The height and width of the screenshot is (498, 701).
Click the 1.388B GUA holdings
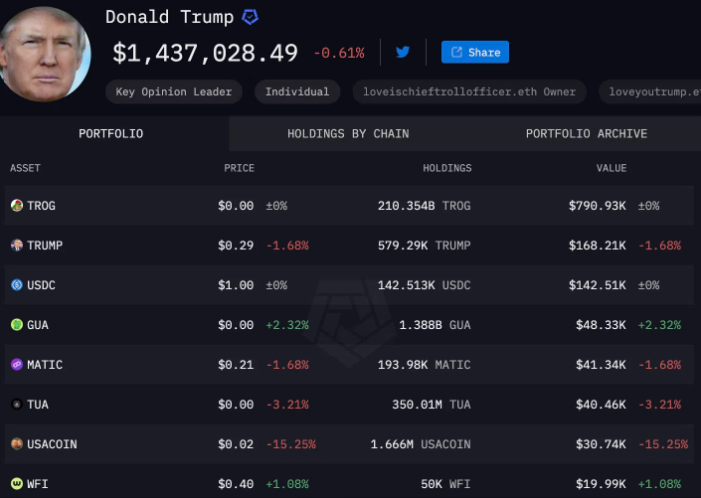tap(435, 325)
